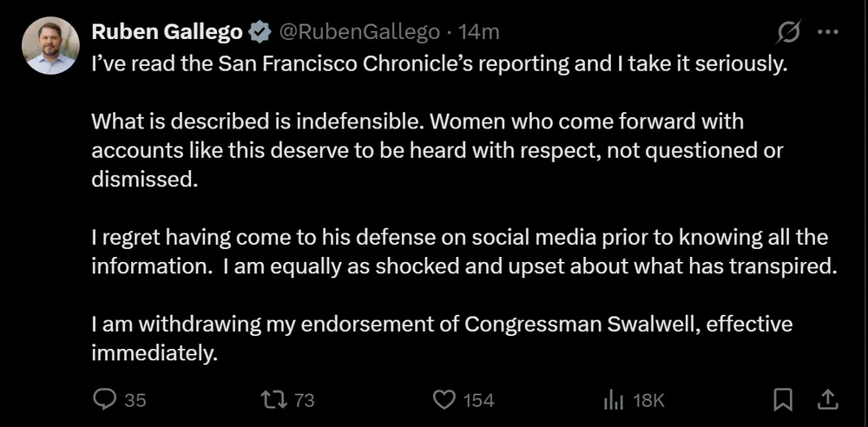Like the post with the heart icon

tap(444, 399)
